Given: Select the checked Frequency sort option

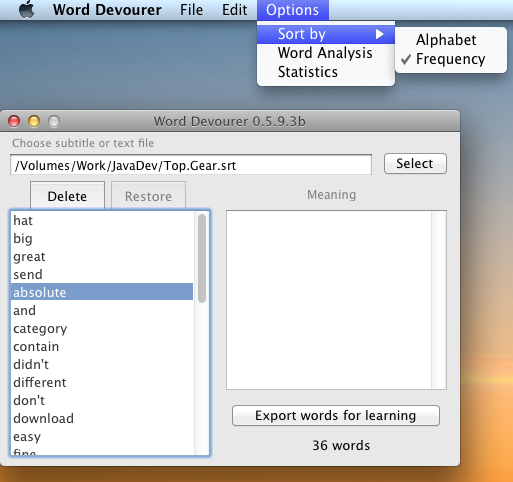Looking at the screenshot, I should [451, 59].
